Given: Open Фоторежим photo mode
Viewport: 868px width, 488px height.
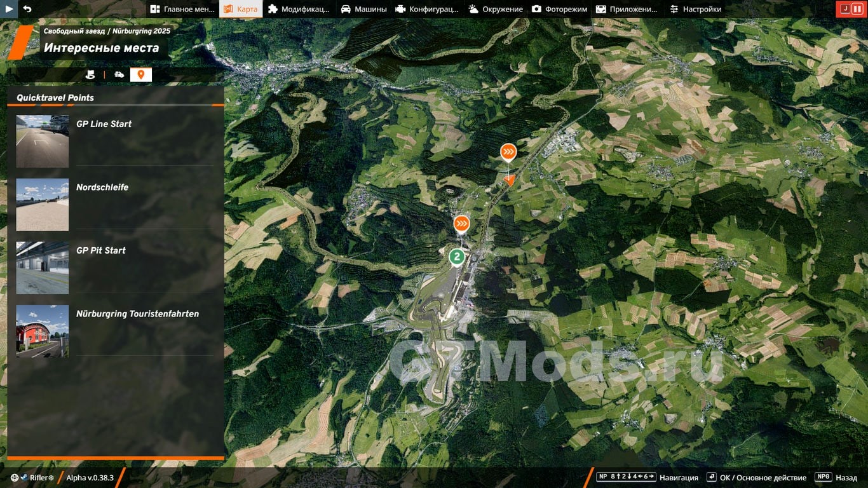Looking at the screenshot, I should click(559, 9).
